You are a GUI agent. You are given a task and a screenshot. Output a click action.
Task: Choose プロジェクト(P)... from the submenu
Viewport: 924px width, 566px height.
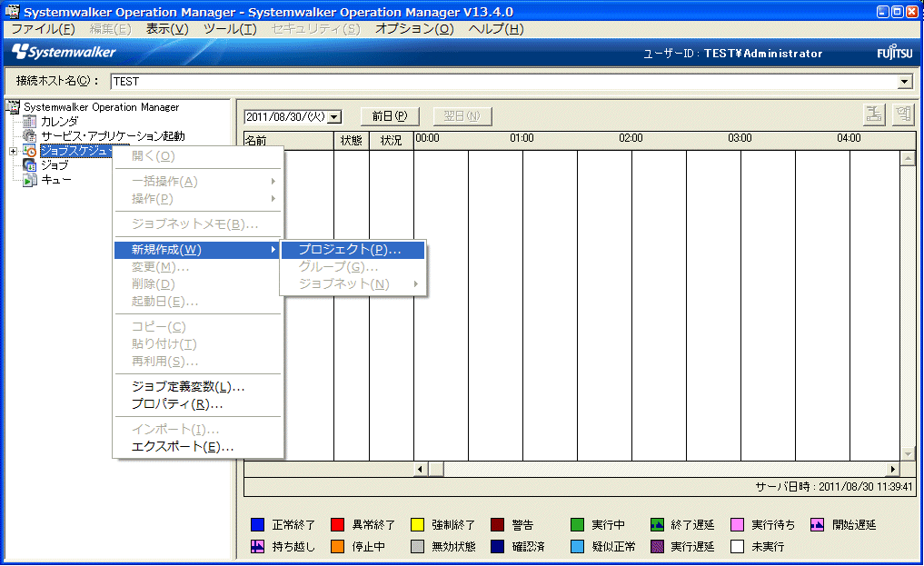tap(353, 250)
